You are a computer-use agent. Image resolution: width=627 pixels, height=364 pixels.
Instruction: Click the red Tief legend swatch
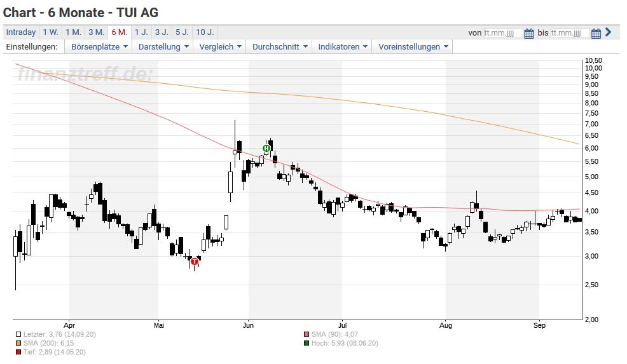(18, 352)
